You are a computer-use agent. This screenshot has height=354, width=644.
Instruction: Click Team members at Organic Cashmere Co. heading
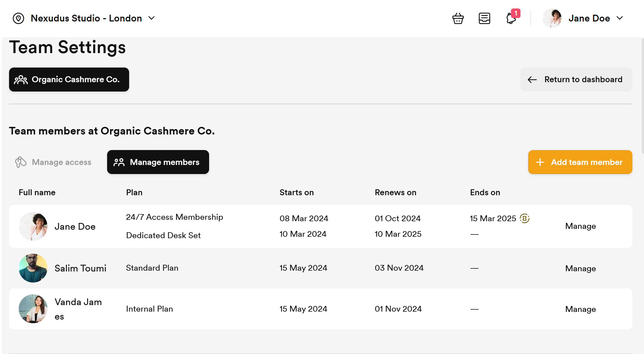pyautogui.click(x=112, y=131)
